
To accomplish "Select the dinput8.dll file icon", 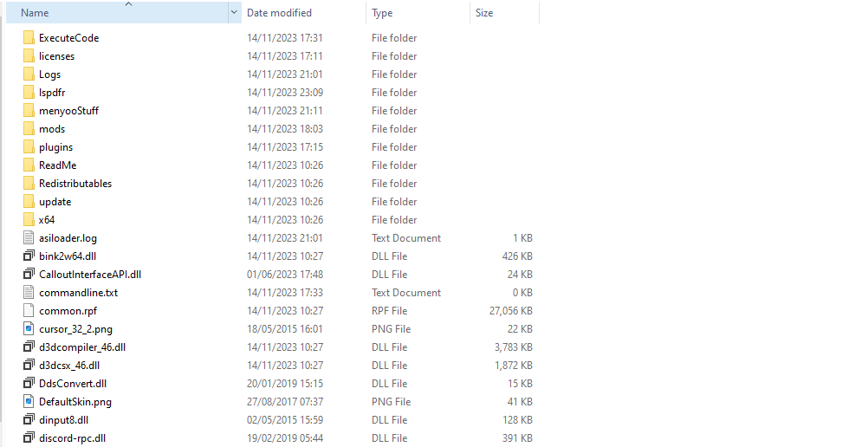I will click(x=29, y=420).
